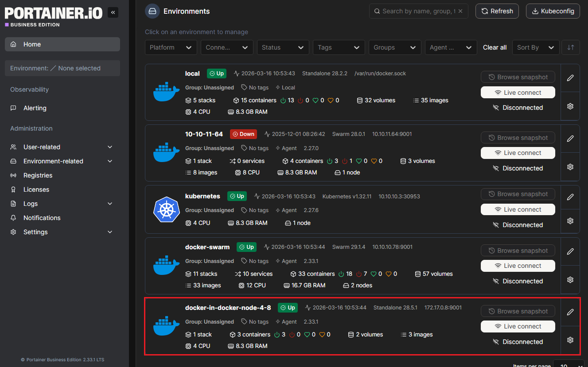Edit docker-in-docker-node-4-8 via pencil icon

[x=570, y=312]
